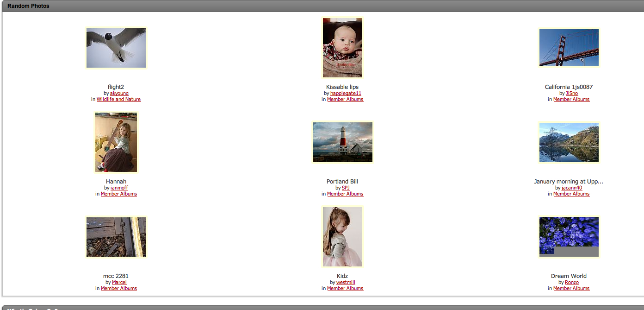644x310 pixels.
Task: Click the Marcel author link
Action: click(119, 283)
